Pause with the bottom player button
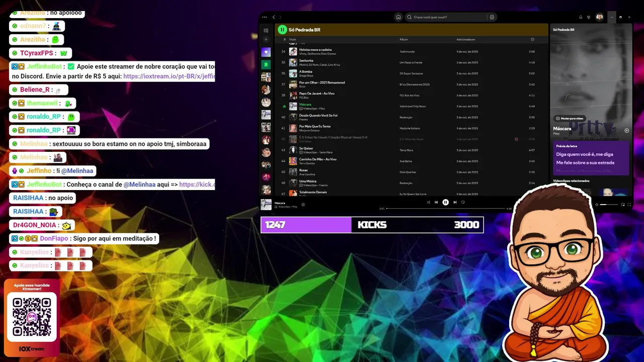This screenshot has height=362, width=644. 445,202
